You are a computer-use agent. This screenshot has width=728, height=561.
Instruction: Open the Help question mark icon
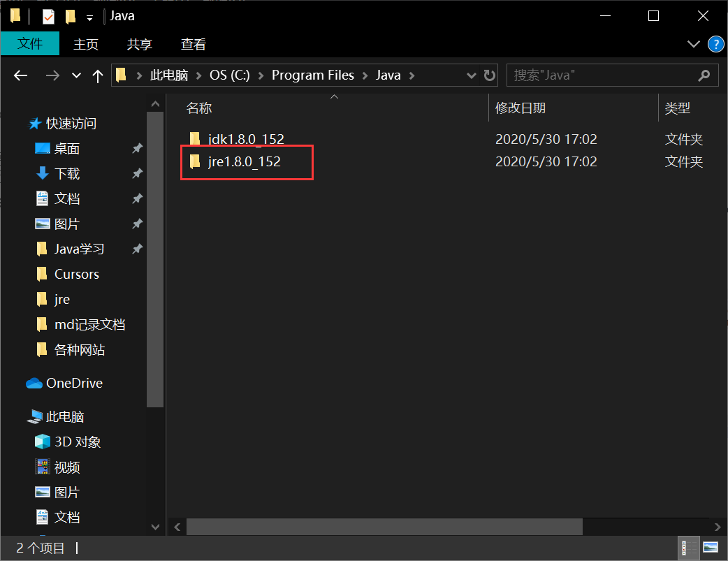715,45
